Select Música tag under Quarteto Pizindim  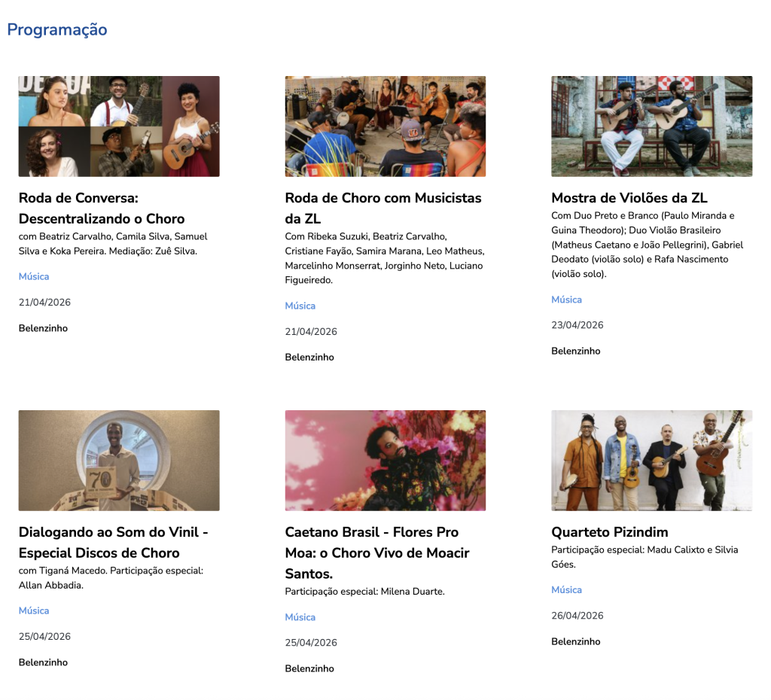click(x=566, y=590)
